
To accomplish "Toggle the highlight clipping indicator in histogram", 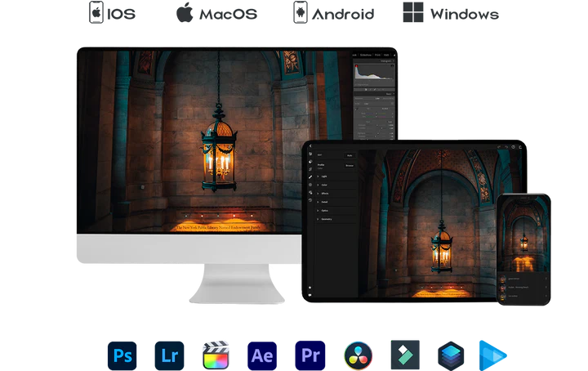I will click(392, 65).
